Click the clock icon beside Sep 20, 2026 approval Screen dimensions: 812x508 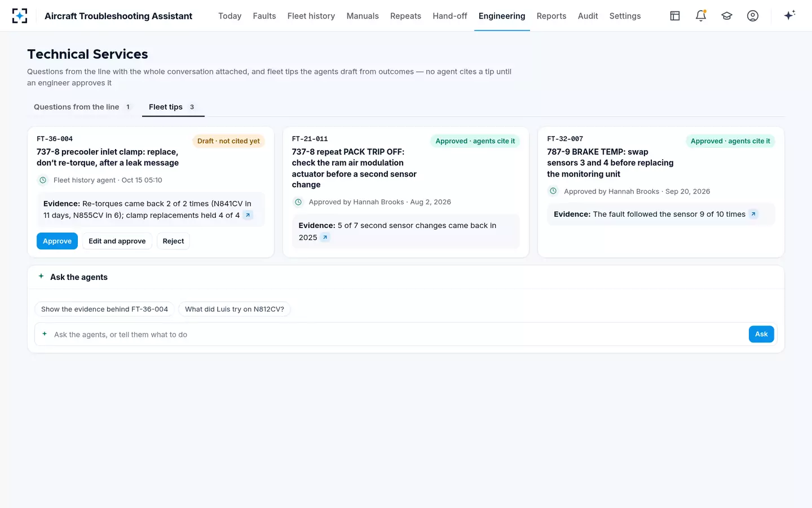pos(553,191)
